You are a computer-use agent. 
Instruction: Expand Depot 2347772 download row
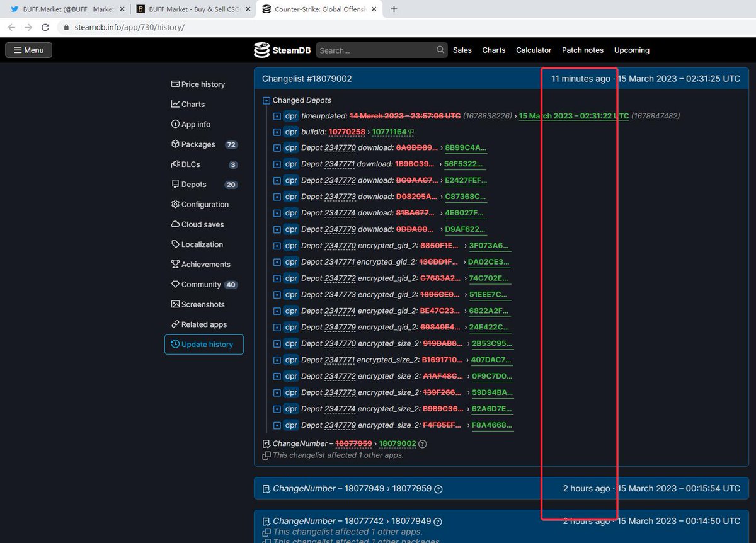pyautogui.click(x=277, y=181)
